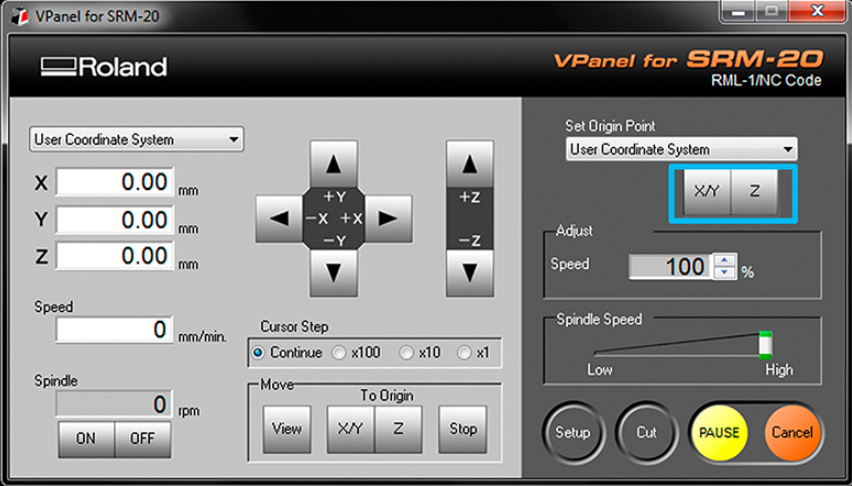Open the Cut dialog

click(x=647, y=433)
